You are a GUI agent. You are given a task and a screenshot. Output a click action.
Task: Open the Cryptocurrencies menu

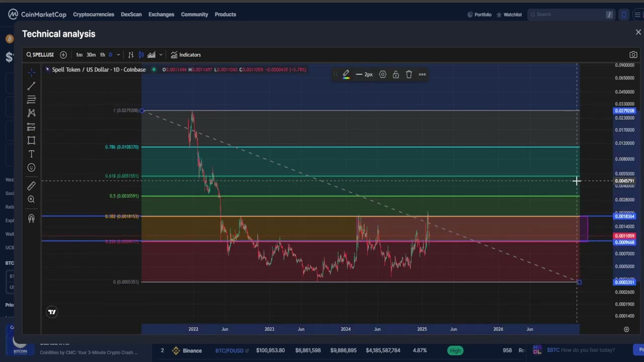click(94, 15)
